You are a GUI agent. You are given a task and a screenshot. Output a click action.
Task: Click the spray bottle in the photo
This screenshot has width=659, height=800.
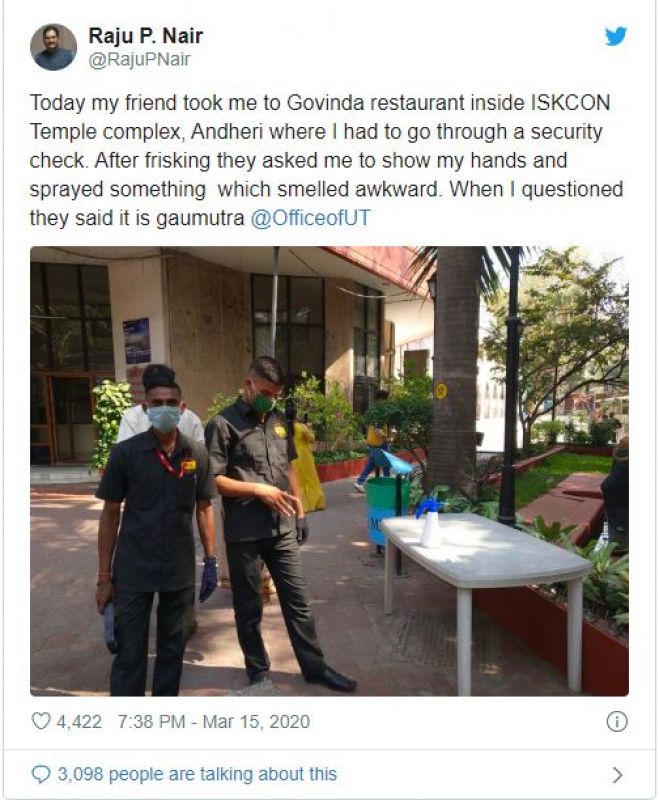[x=429, y=521]
